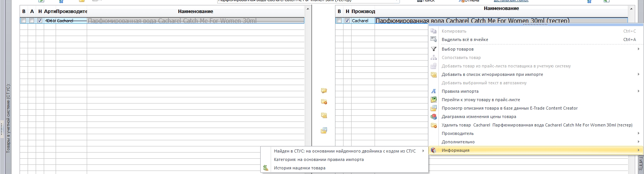
Task: Click the price change diagram icon
Action: [x=433, y=117]
